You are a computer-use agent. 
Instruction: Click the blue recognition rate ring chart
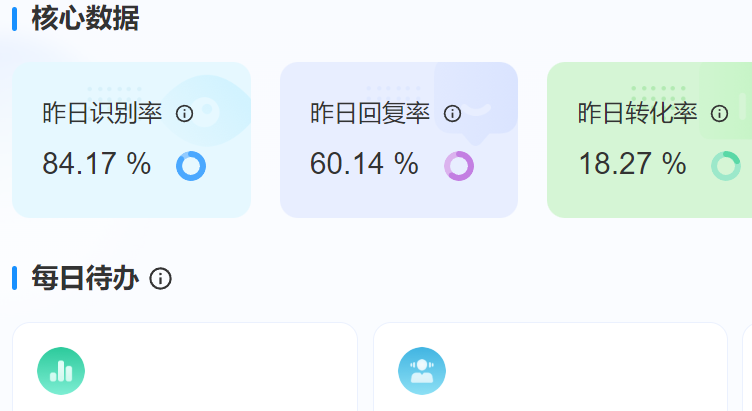pos(191,165)
